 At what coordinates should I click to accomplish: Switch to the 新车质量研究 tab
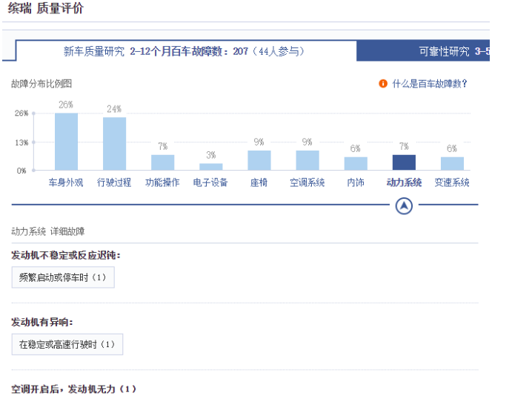[186, 51]
